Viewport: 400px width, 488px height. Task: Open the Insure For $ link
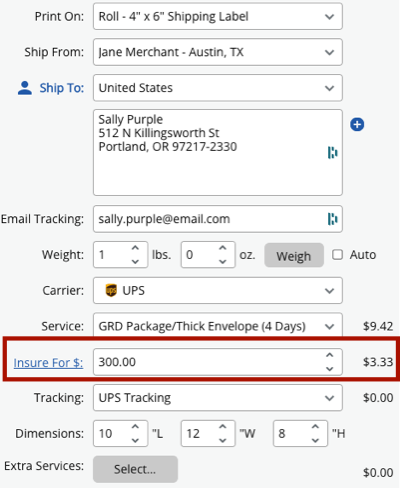48,363
